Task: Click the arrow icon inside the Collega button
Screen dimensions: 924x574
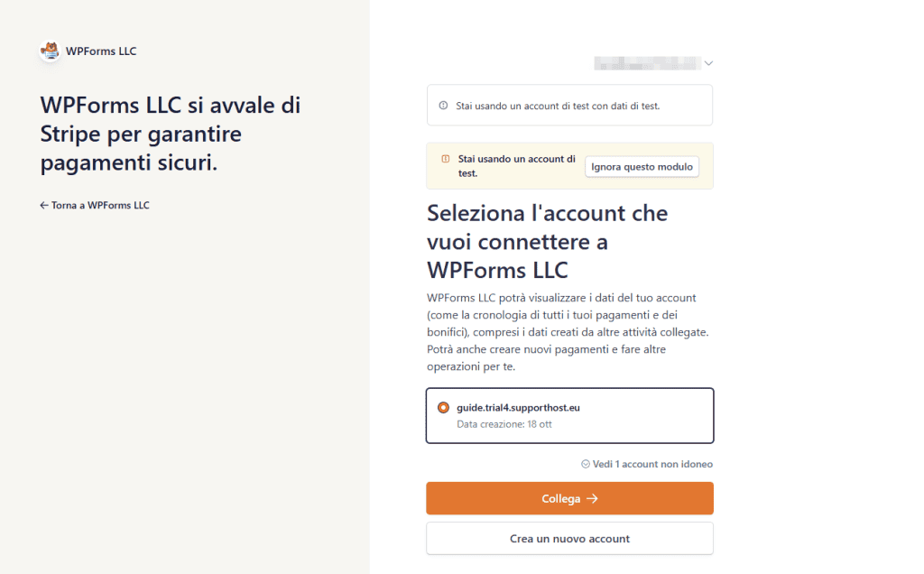Action: click(x=592, y=498)
